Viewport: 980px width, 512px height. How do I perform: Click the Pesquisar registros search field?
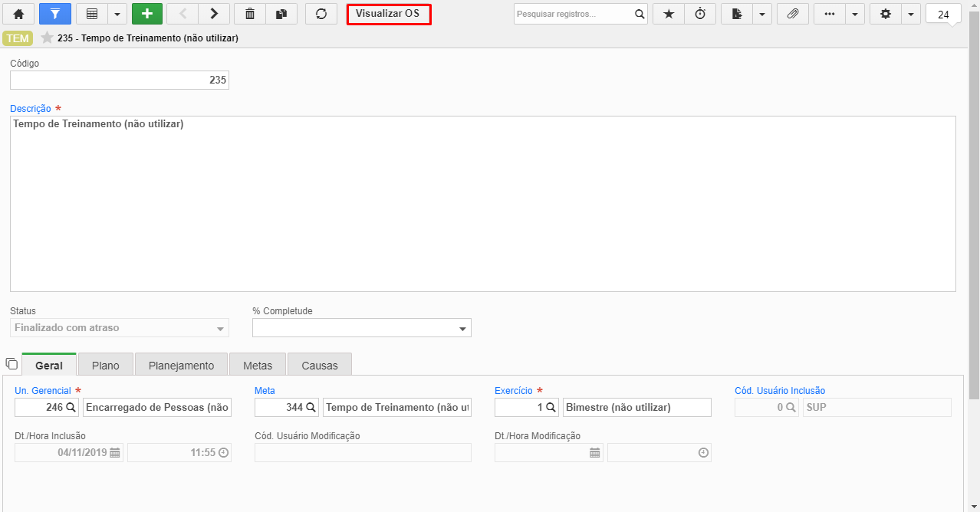[573, 14]
